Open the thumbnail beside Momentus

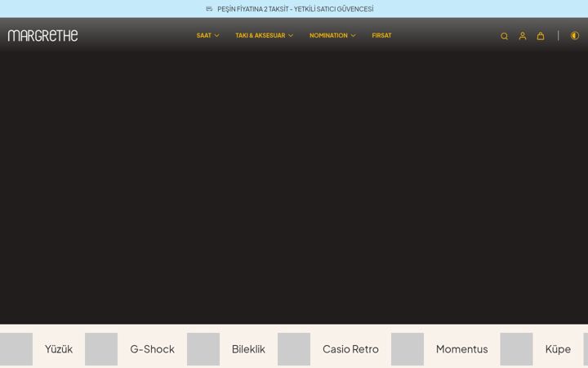pos(408,349)
